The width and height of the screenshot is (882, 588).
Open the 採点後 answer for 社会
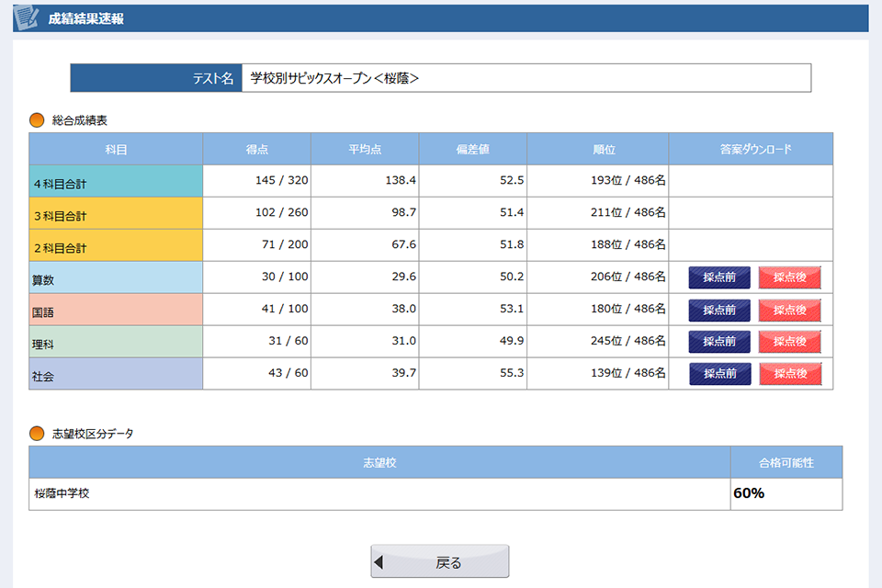[788, 374]
